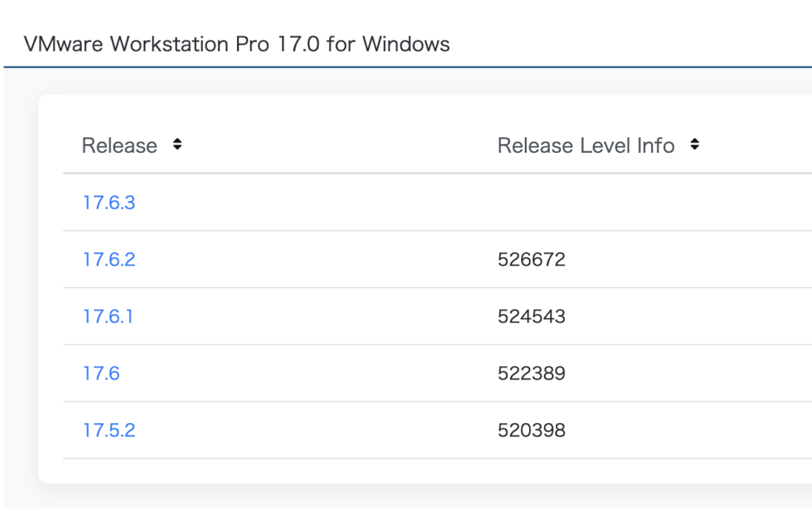Sort table by Release column arrows

point(177,144)
